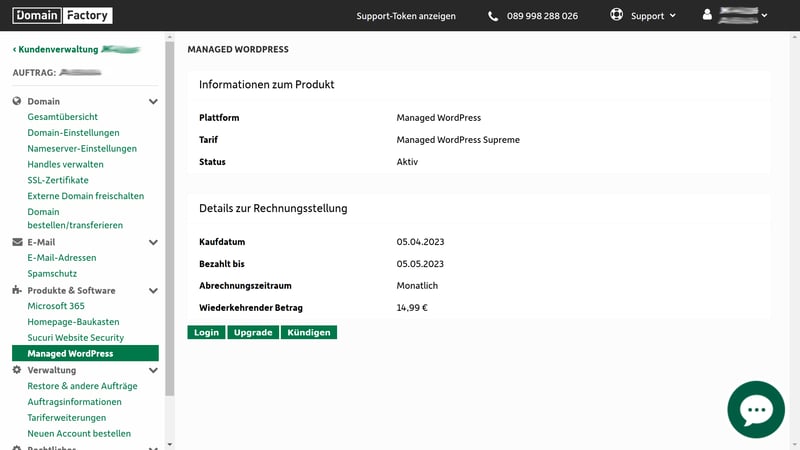Collapse the Produkte & Software chevron

[x=153, y=291]
